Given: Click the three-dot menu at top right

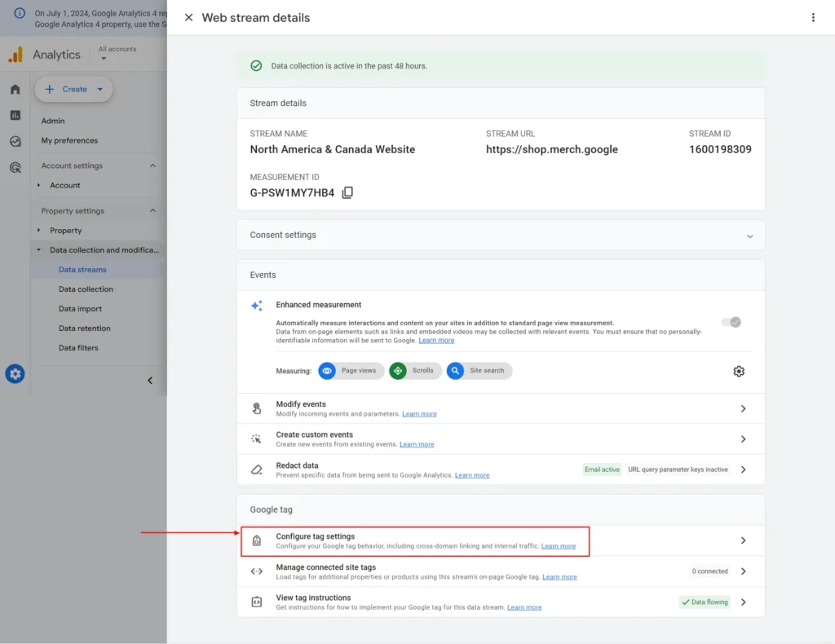Looking at the screenshot, I should [813, 17].
